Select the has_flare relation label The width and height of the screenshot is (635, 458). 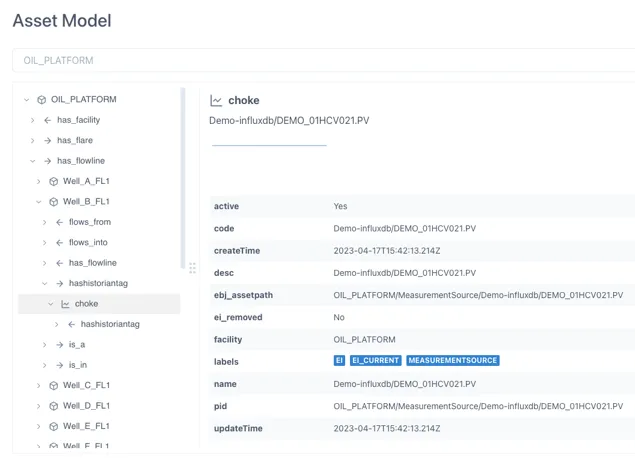75,141
